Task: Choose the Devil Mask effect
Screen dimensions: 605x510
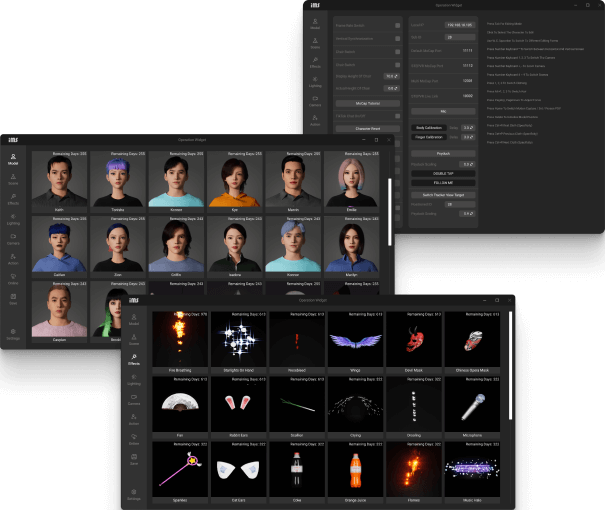Action: (415, 341)
